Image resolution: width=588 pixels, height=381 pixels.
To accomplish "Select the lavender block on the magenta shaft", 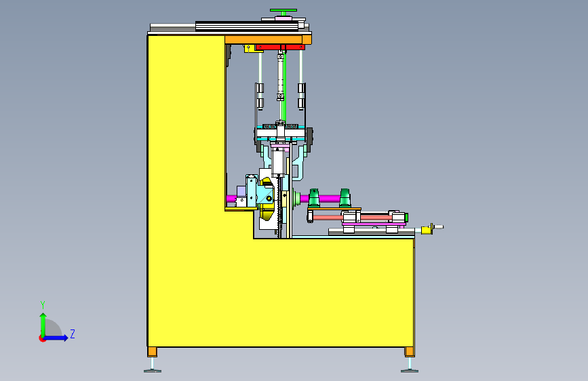I will click(x=241, y=191).
